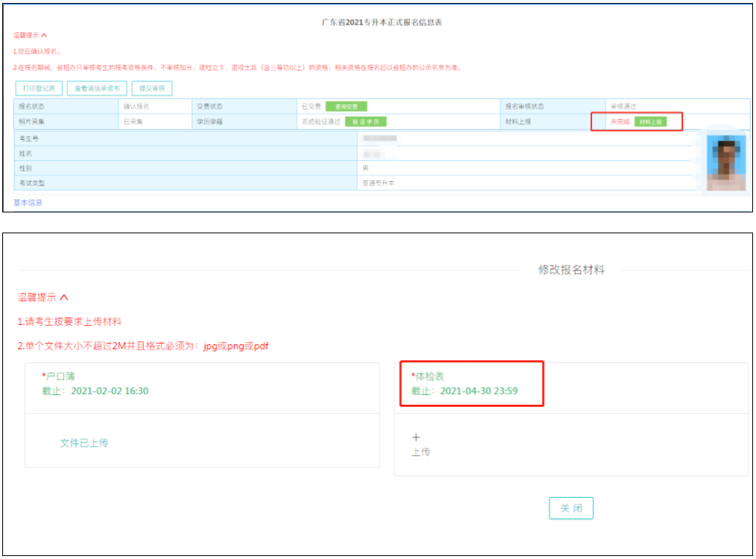Click the 文件已上传 status under 户口簿

(x=84, y=443)
